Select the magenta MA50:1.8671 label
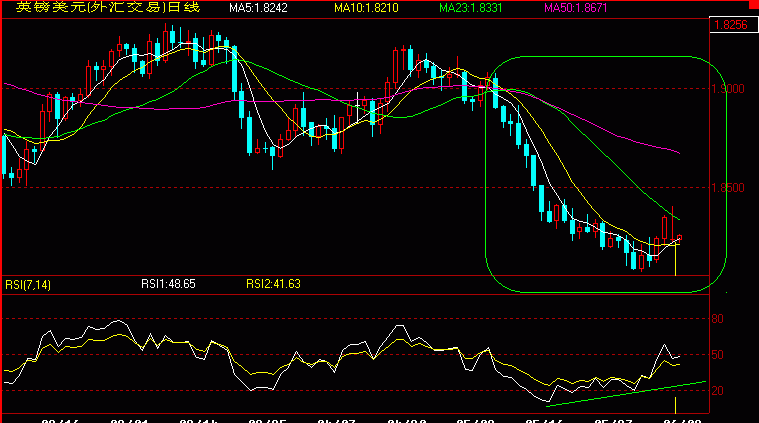Screen dimensions: 759x423 coord(576,8)
